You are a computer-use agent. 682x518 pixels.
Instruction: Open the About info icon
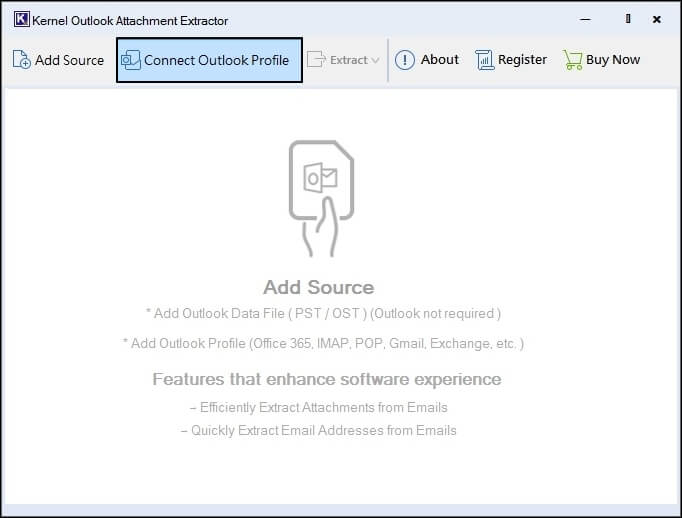pyautogui.click(x=405, y=60)
